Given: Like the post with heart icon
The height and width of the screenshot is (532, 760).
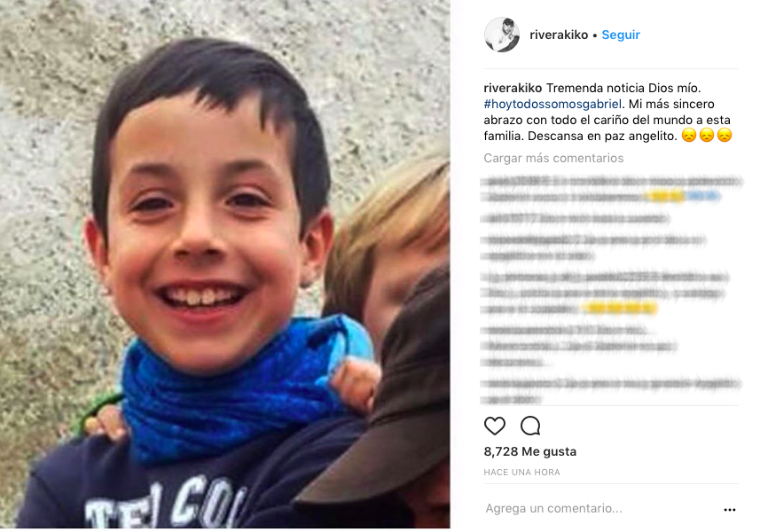Looking at the screenshot, I should pyautogui.click(x=494, y=426).
